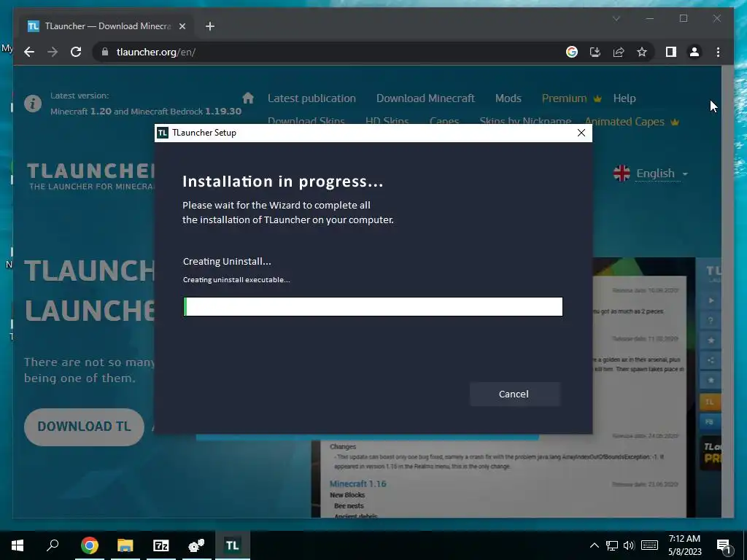Open 7-Zip from taskbar
Screen dimensions: 747x560
click(x=161, y=545)
